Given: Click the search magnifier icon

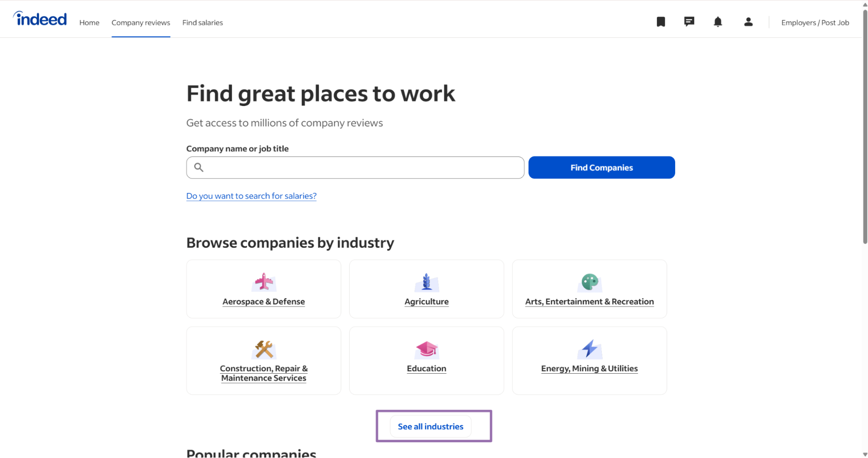Looking at the screenshot, I should (198, 167).
